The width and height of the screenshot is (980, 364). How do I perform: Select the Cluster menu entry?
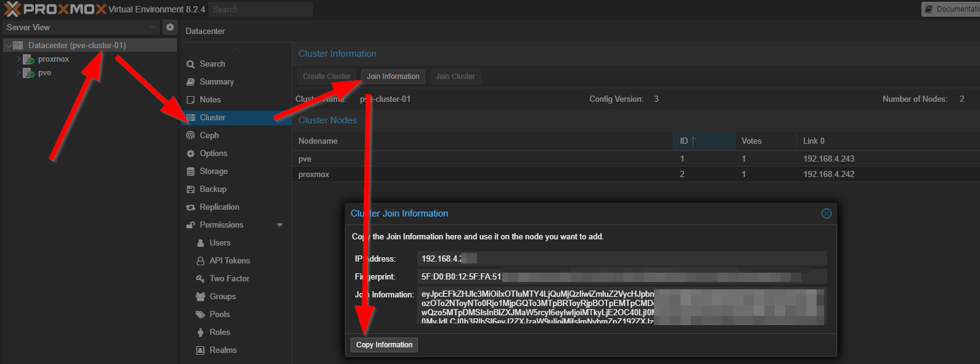click(x=236, y=118)
